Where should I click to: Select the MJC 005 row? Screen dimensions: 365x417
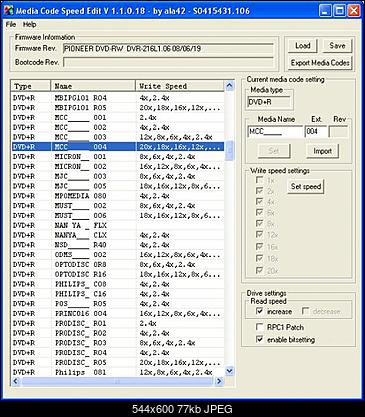click(118, 186)
